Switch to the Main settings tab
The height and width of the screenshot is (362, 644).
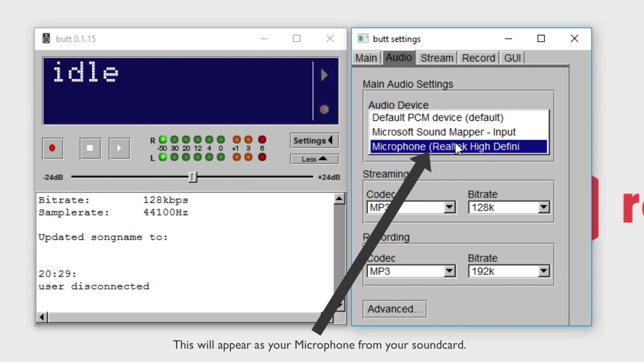tap(366, 58)
